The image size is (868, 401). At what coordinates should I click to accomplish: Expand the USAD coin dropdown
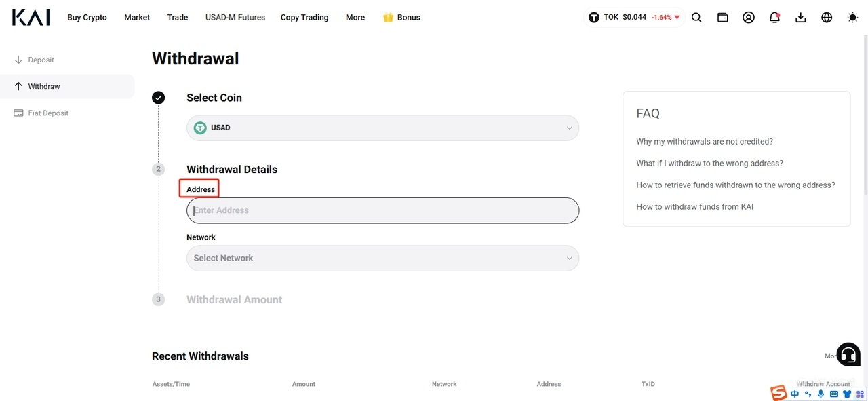pos(382,128)
